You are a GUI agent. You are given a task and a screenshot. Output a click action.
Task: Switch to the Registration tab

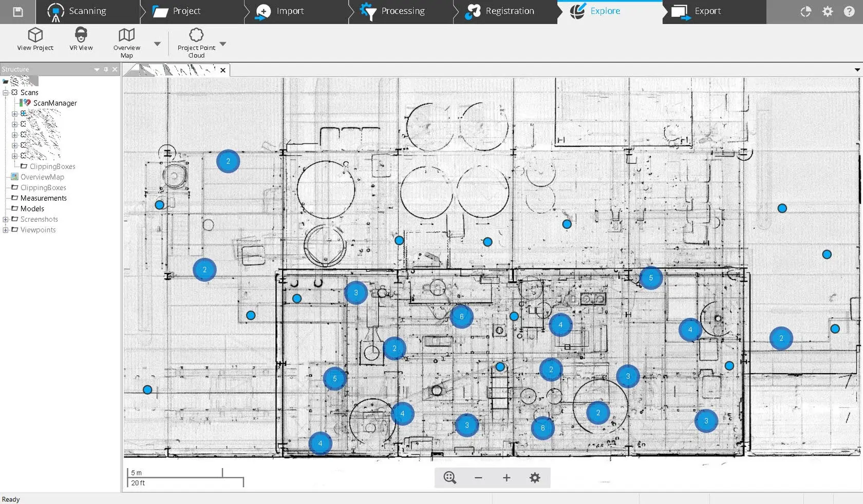pos(500,11)
